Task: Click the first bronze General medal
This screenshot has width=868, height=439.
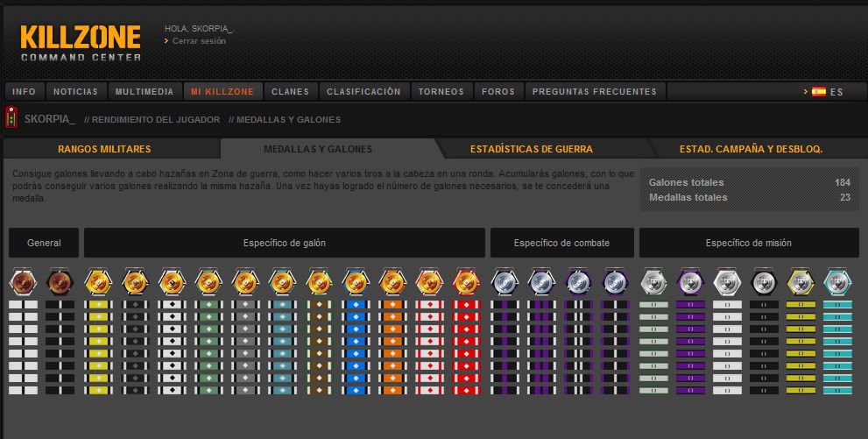Action: (24, 282)
